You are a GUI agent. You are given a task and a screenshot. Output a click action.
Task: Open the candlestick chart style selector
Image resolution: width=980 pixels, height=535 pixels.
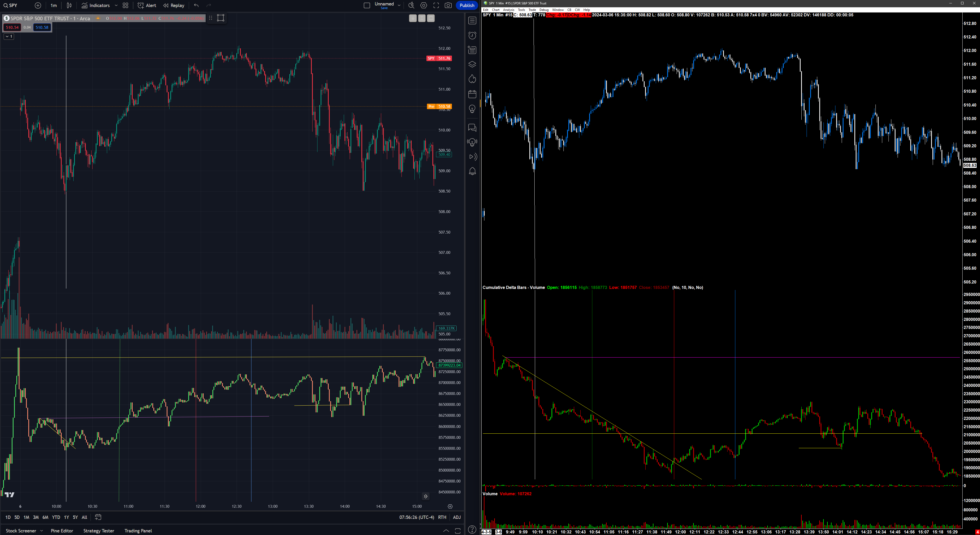click(69, 5)
